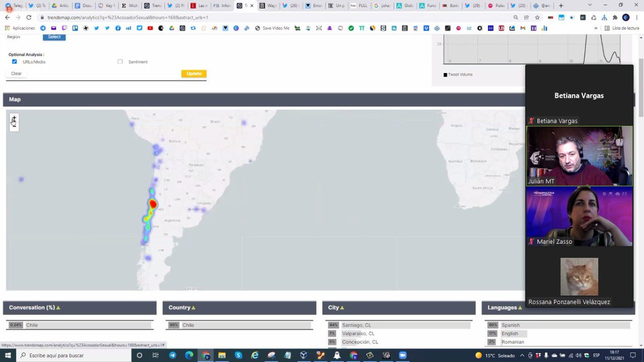644x362 pixels.
Task: Open Microsoft Edge from the taskbar
Action: (189, 355)
